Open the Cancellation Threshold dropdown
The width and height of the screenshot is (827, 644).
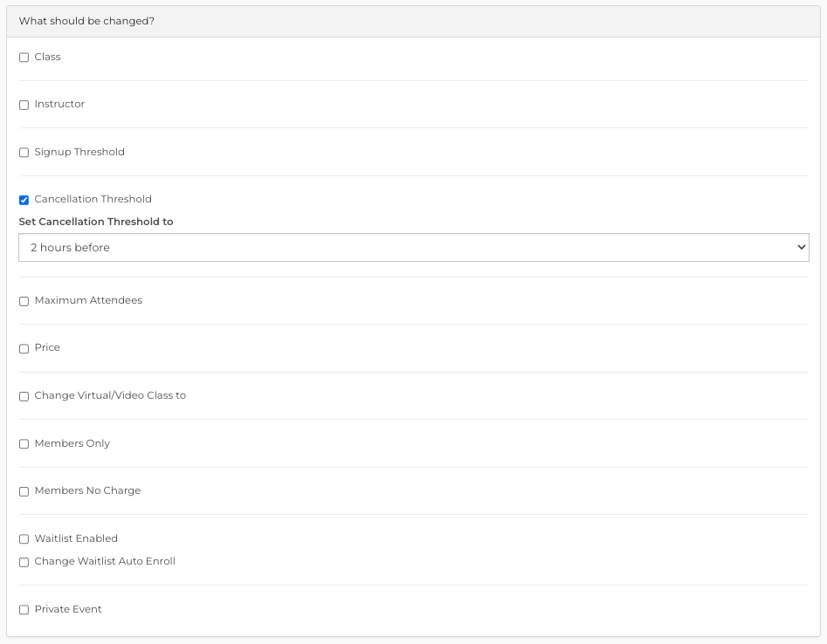coord(414,247)
